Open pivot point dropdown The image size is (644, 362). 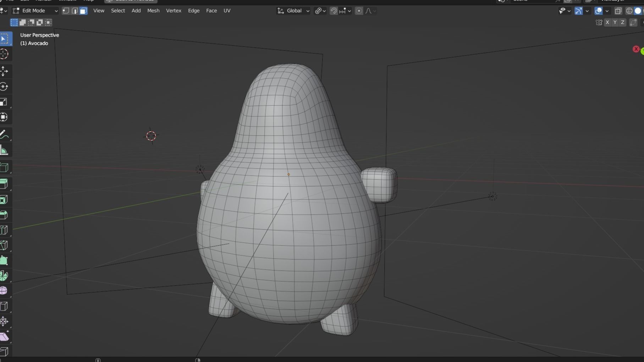tap(320, 11)
